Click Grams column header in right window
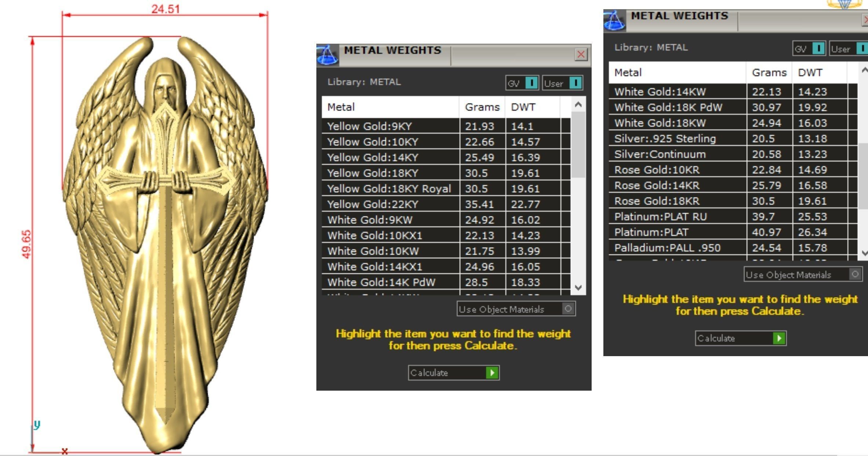The width and height of the screenshot is (868, 456). tap(769, 73)
